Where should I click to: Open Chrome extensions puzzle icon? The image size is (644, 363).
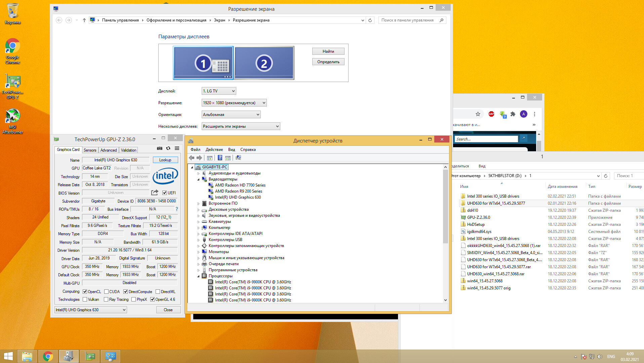click(513, 114)
